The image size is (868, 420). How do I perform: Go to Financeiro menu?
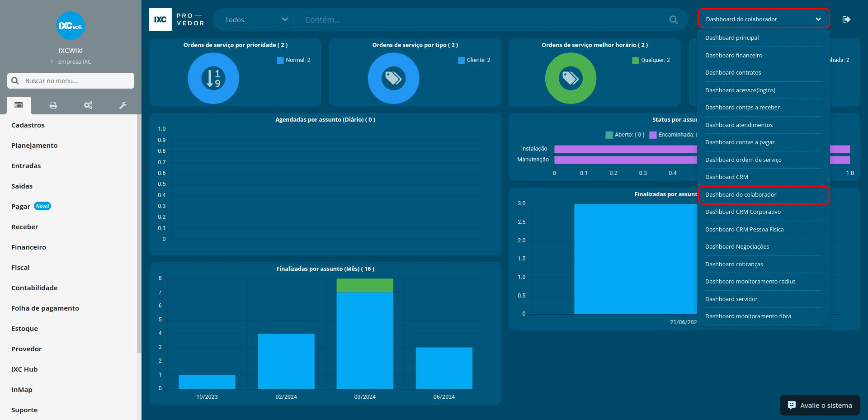coord(29,247)
